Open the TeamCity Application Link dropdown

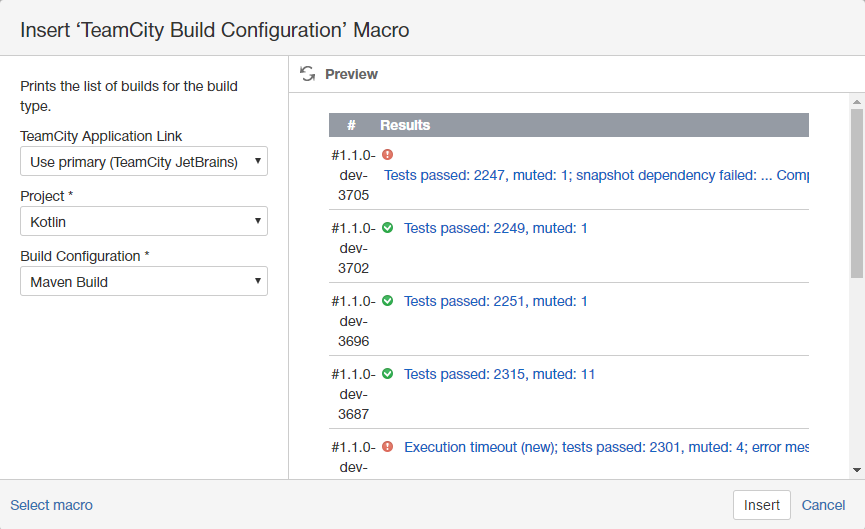144,161
